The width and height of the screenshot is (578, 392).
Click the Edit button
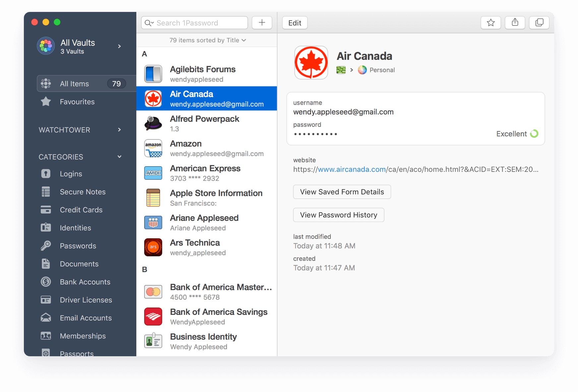pos(295,23)
